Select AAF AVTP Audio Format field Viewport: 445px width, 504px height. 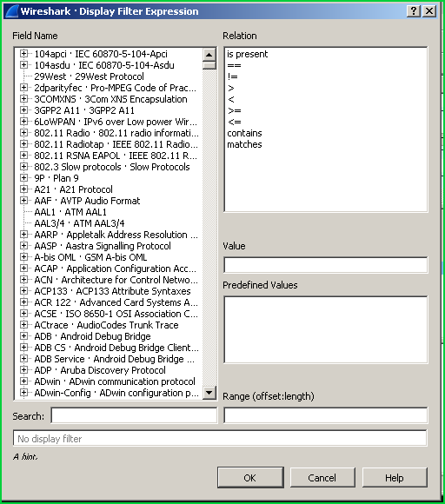[x=87, y=201]
